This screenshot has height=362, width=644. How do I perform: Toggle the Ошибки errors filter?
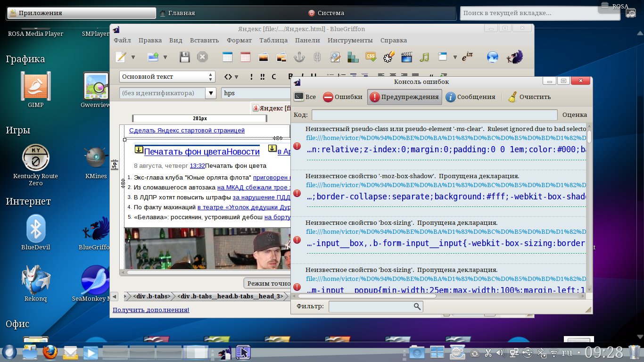(x=343, y=97)
